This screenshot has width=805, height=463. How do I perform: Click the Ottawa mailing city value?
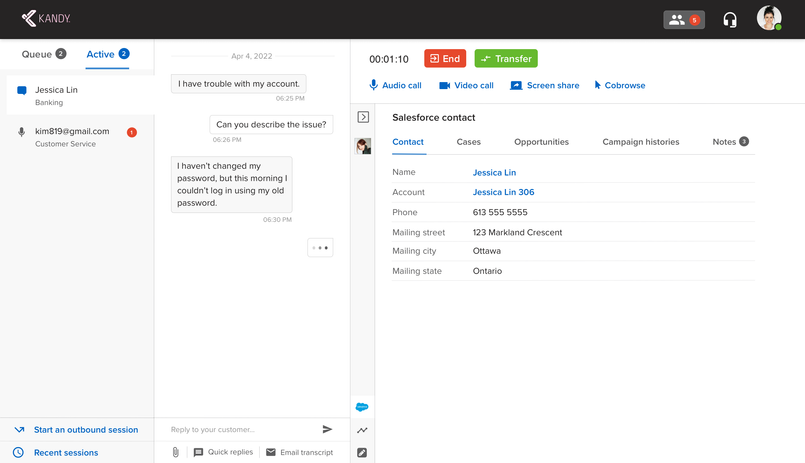[487, 251]
